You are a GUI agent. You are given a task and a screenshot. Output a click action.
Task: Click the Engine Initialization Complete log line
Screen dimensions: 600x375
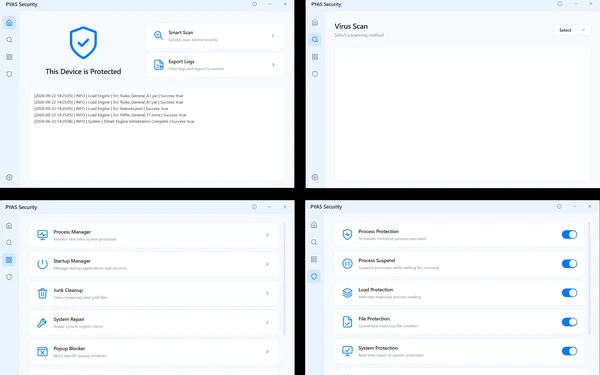[114, 121]
